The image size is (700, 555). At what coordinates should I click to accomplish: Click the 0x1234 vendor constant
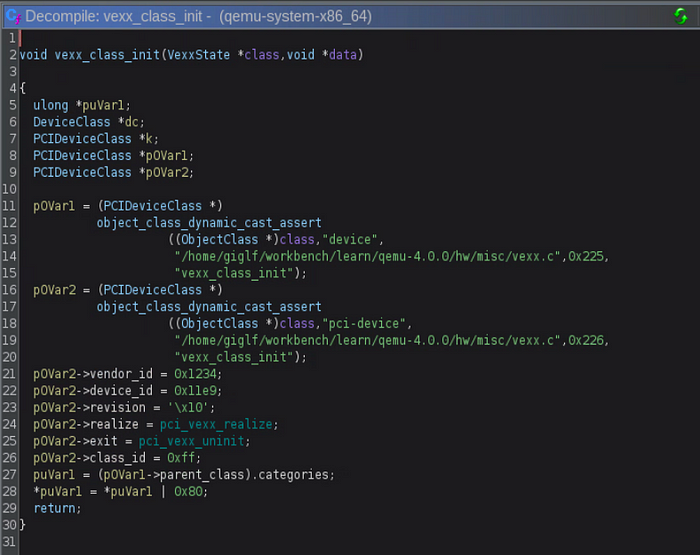[194, 374]
